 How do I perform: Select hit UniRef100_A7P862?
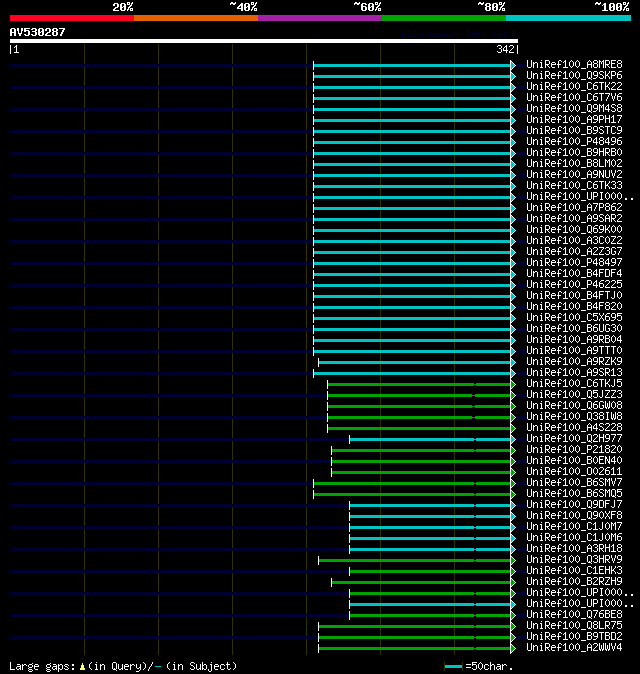point(574,208)
